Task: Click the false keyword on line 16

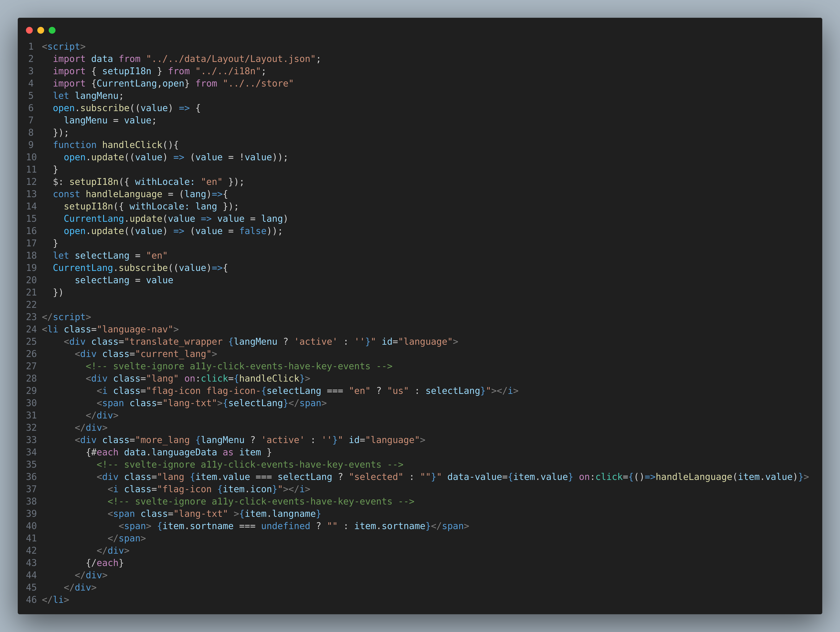Action: tap(253, 231)
